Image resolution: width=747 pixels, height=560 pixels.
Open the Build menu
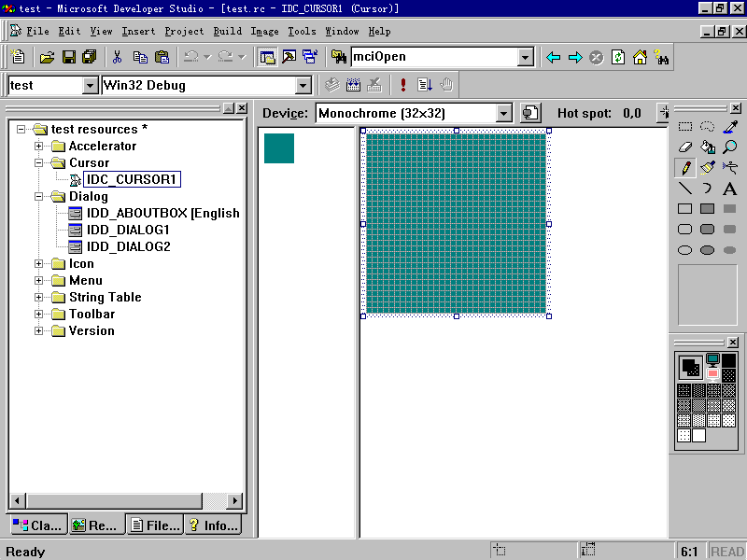(x=227, y=32)
